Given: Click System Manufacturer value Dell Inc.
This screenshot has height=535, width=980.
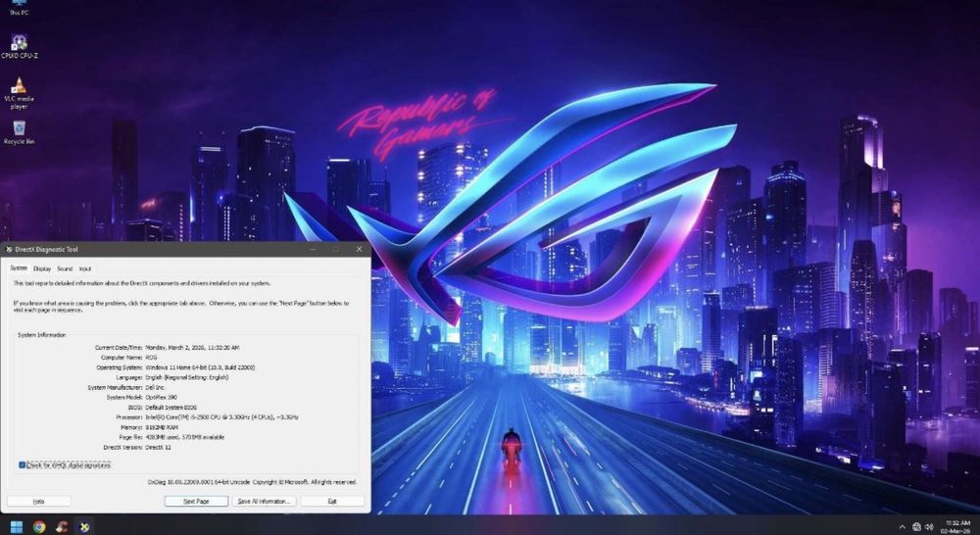Looking at the screenshot, I should pyautogui.click(x=155, y=387).
